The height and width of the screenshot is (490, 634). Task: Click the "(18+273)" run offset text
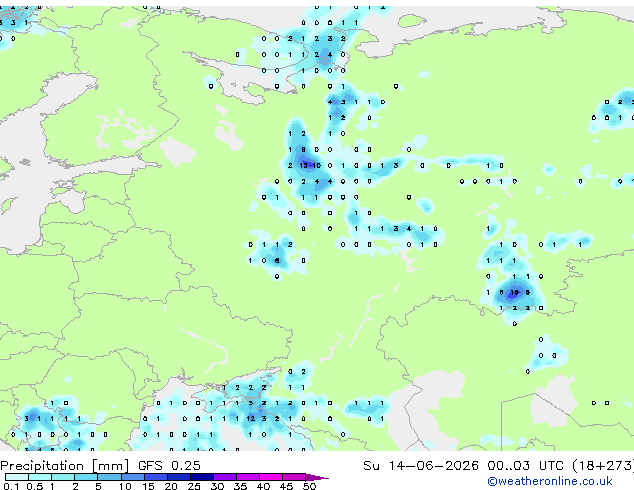pos(603,466)
